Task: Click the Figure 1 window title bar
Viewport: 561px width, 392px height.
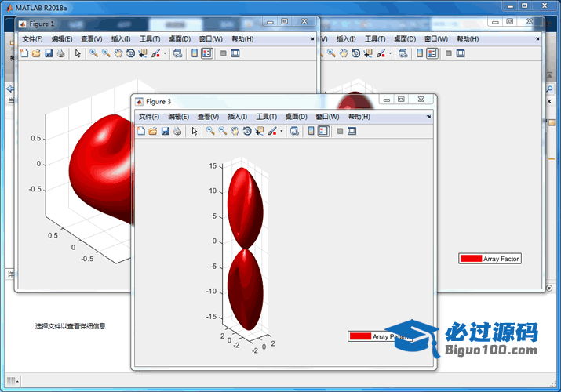Action: click(141, 24)
